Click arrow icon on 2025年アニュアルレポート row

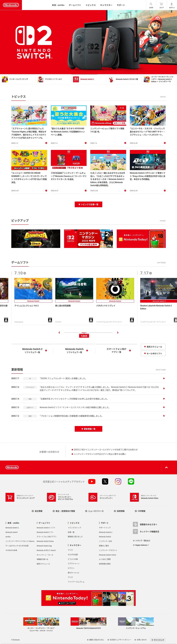click(x=164, y=378)
